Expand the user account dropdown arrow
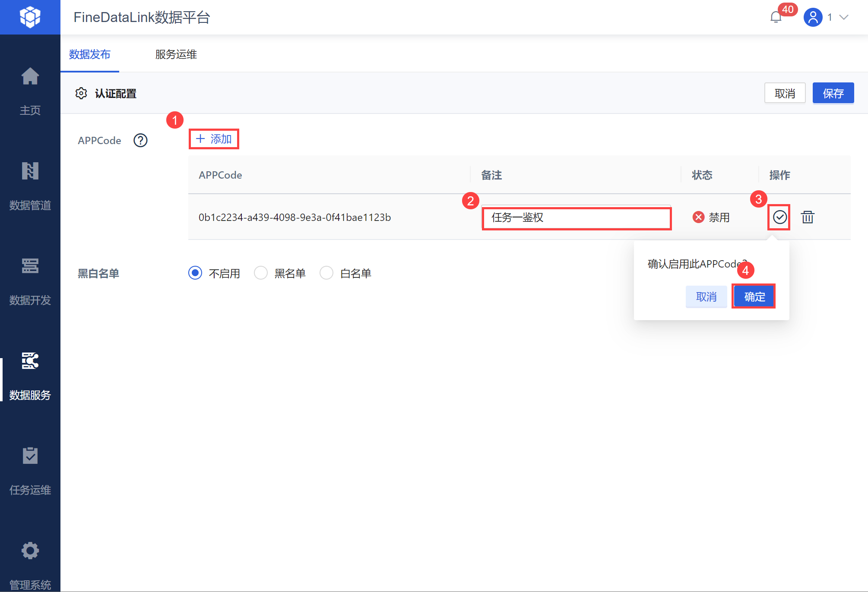868x592 pixels. pos(844,17)
